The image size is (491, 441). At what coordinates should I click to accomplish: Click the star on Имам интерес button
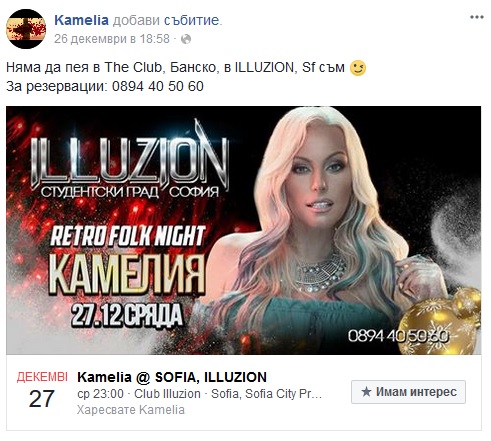[x=366, y=392]
